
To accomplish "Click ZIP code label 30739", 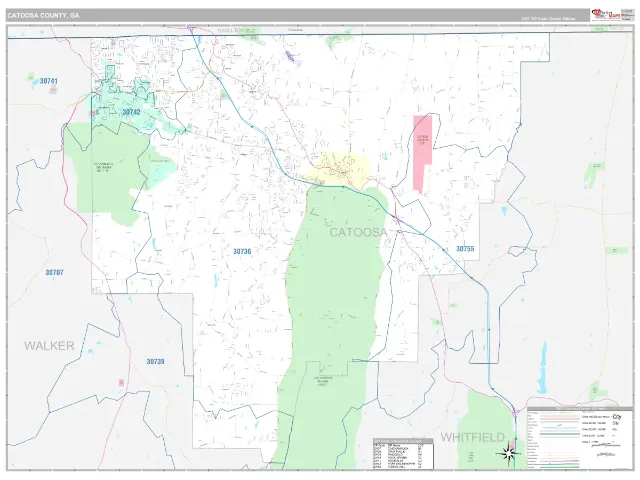I will (x=156, y=362).
